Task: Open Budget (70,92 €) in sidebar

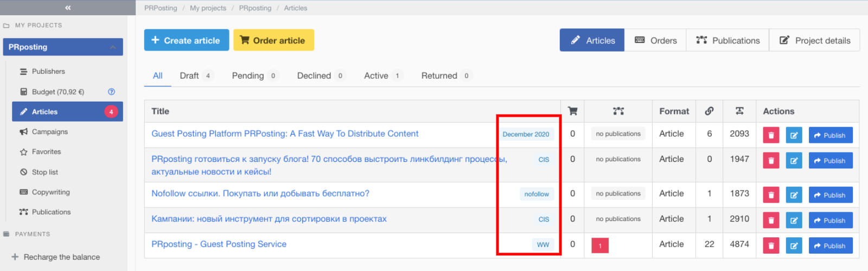Action: point(52,92)
